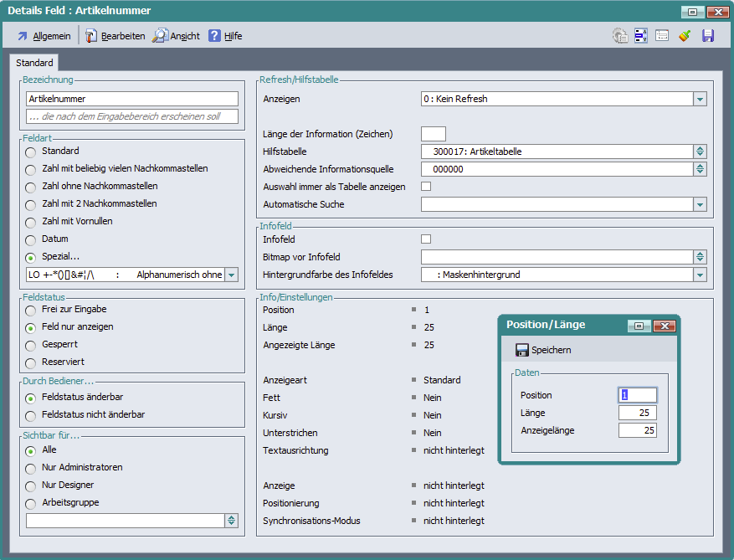Switch to the Standard tab
The width and height of the screenshot is (734, 560).
pyautogui.click(x=34, y=63)
